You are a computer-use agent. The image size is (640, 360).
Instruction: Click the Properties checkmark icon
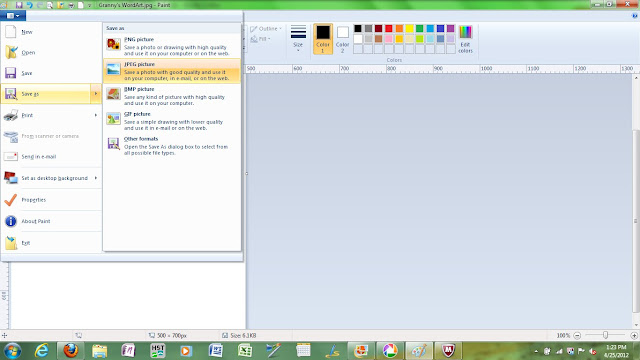pyautogui.click(x=11, y=200)
